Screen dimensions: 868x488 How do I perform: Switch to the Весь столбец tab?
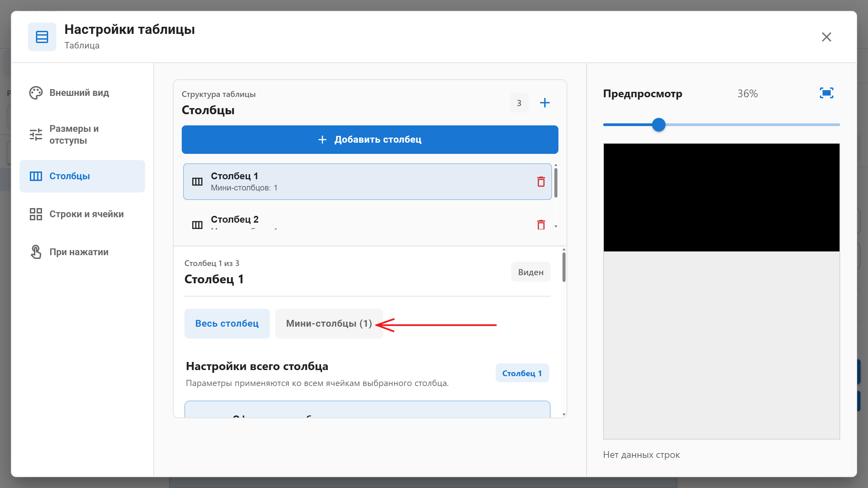(227, 324)
